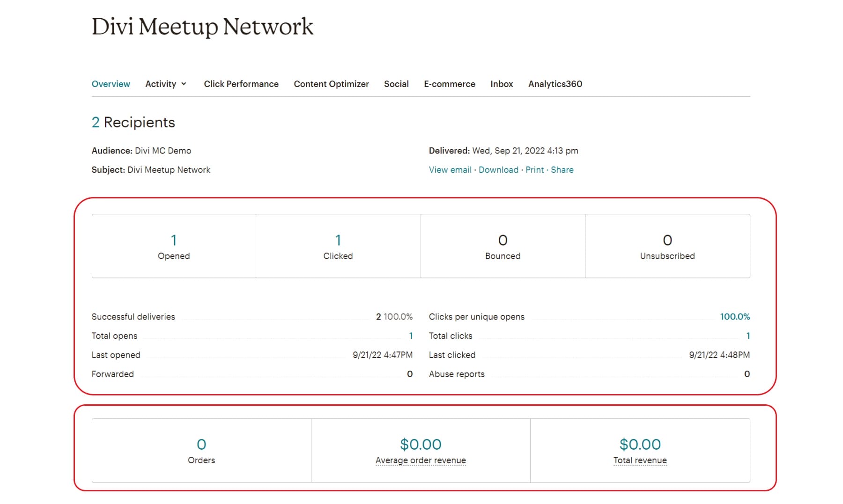Switch to the Inbox tab
The height and width of the screenshot is (504, 843).
tap(501, 84)
